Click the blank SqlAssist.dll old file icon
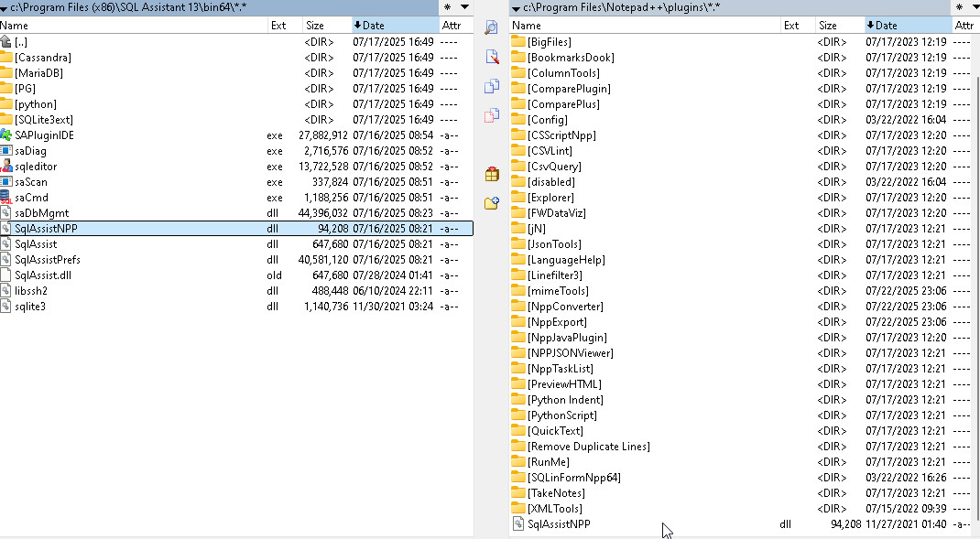This screenshot has width=980, height=539. [6, 275]
